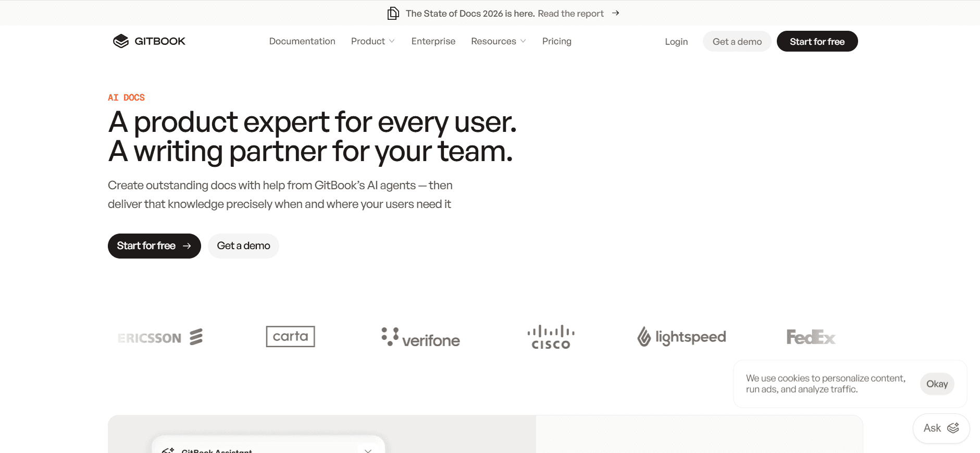Click the FedEx logo
The height and width of the screenshot is (453, 980).
pos(811,337)
